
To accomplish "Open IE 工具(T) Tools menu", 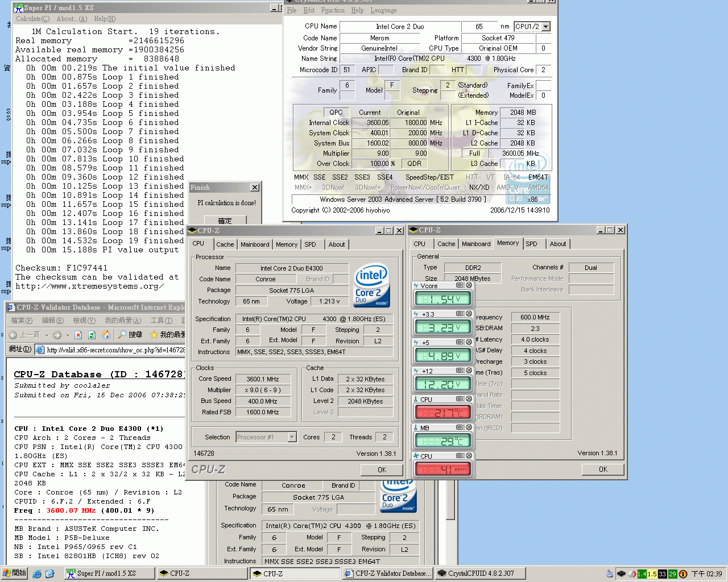I will [161, 321].
